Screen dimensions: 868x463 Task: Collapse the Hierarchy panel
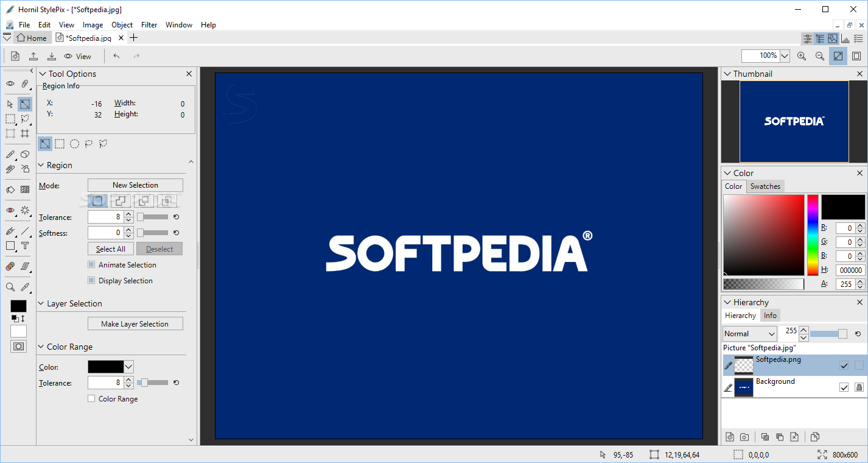click(727, 302)
